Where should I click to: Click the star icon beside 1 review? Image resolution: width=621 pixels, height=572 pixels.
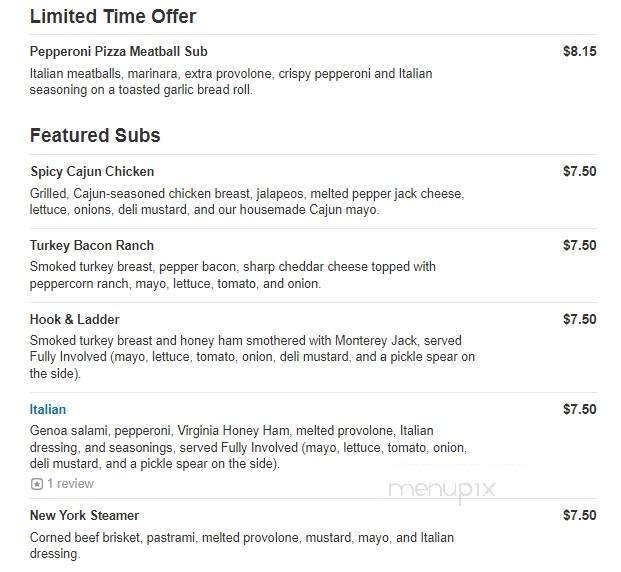[x=37, y=484]
